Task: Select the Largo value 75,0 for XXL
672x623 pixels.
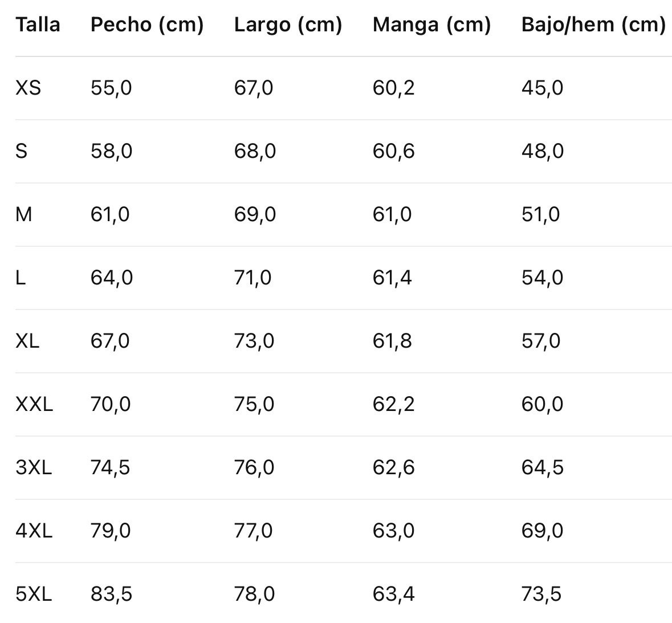Action: pos(254,404)
